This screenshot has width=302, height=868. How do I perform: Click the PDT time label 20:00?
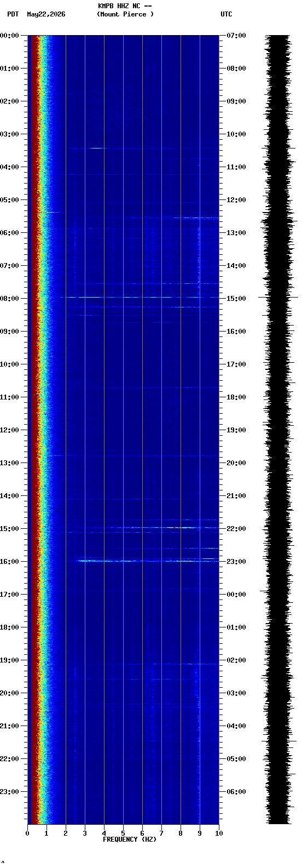pyautogui.click(x=9, y=693)
